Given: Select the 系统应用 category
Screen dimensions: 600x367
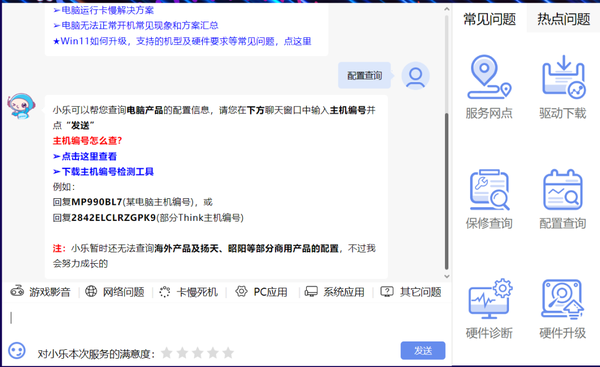Looking at the screenshot, I should pyautogui.click(x=334, y=292).
